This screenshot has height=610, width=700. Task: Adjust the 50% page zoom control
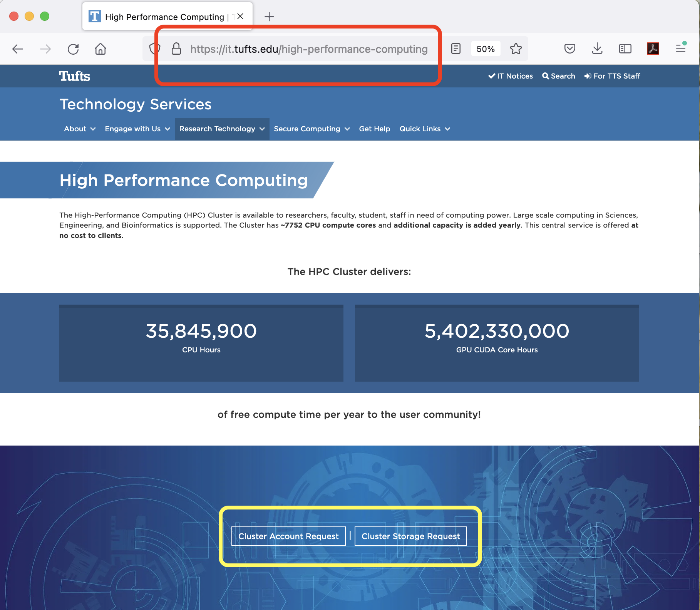click(x=486, y=49)
